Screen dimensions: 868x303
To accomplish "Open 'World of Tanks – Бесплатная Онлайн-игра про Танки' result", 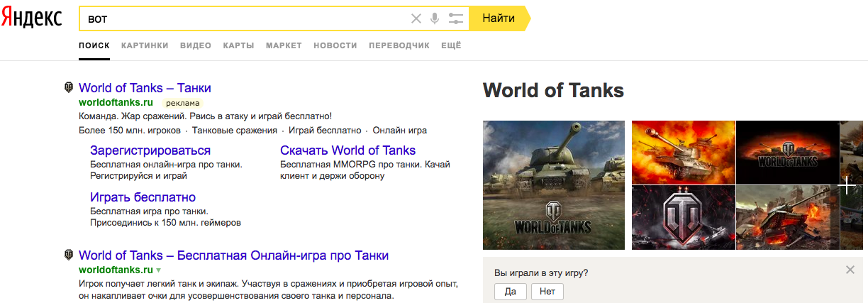I will (x=233, y=255).
